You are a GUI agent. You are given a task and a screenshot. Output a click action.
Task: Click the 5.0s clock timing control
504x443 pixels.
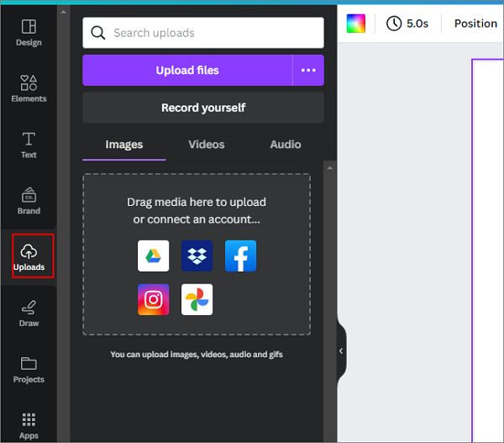tap(407, 24)
